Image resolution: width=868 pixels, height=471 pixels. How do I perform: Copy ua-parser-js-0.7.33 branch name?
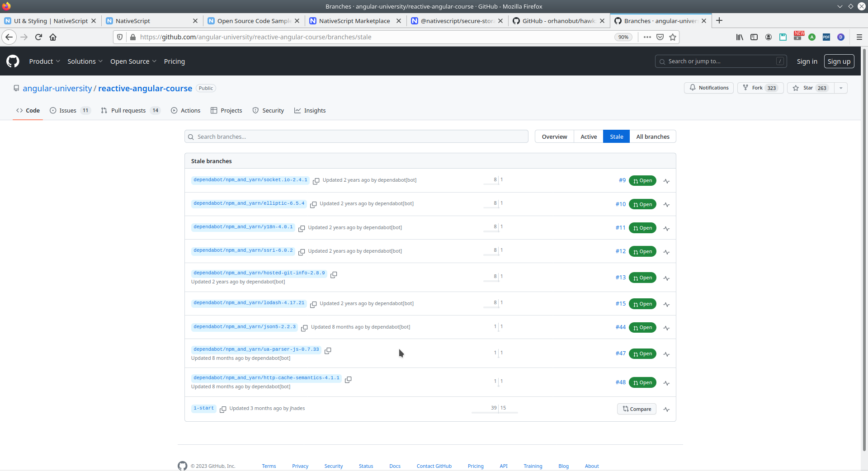(x=328, y=350)
